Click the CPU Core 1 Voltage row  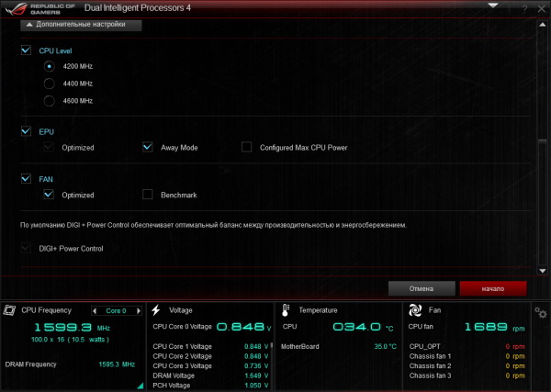pos(211,347)
